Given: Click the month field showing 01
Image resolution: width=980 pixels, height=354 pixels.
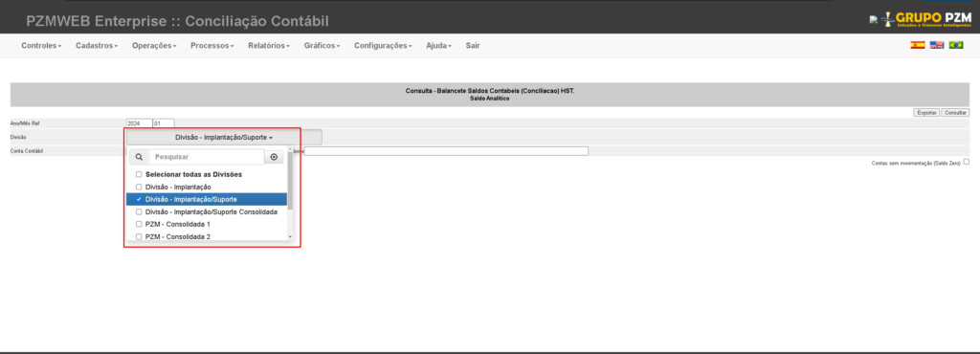Looking at the screenshot, I should tap(163, 123).
